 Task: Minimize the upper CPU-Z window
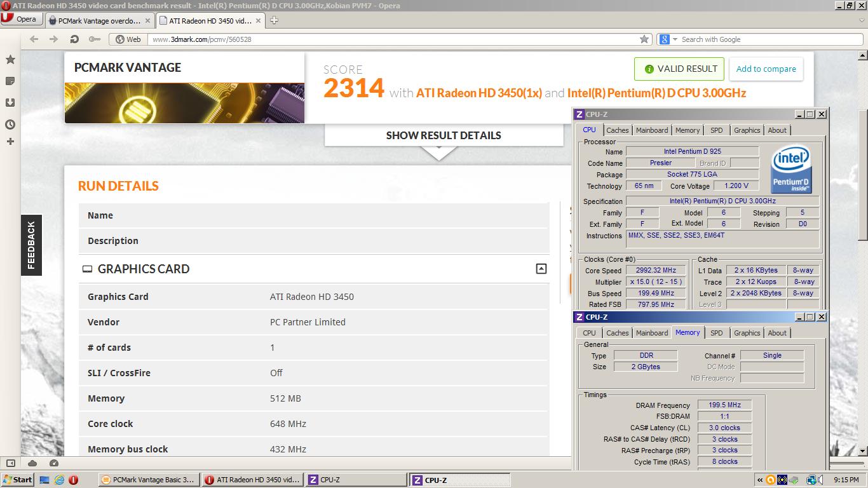click(798, 114)
